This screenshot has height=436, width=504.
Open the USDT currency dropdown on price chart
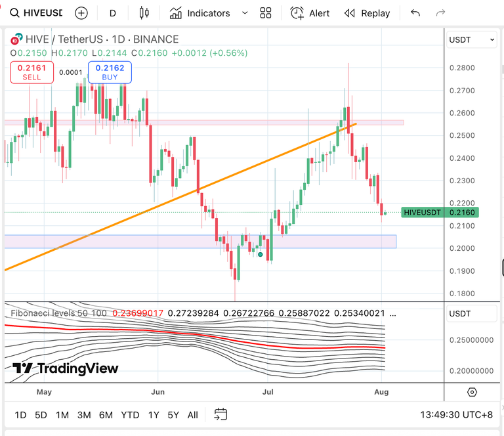[x=471, y=39]
